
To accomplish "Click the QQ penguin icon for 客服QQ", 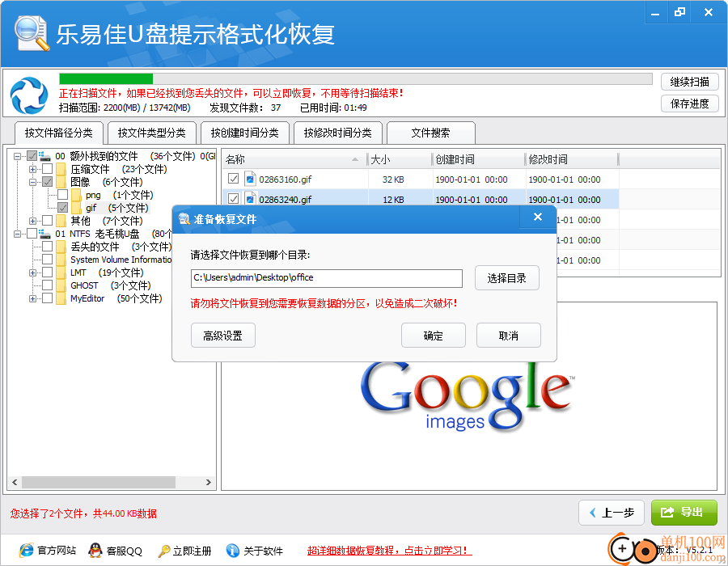I will 95,551.
